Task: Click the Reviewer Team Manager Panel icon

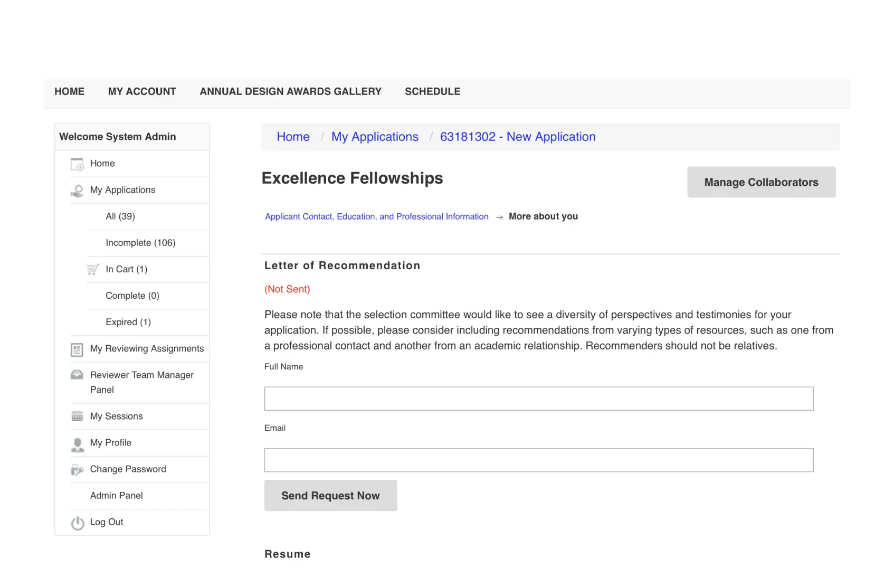Action: [x=77, y=375]
